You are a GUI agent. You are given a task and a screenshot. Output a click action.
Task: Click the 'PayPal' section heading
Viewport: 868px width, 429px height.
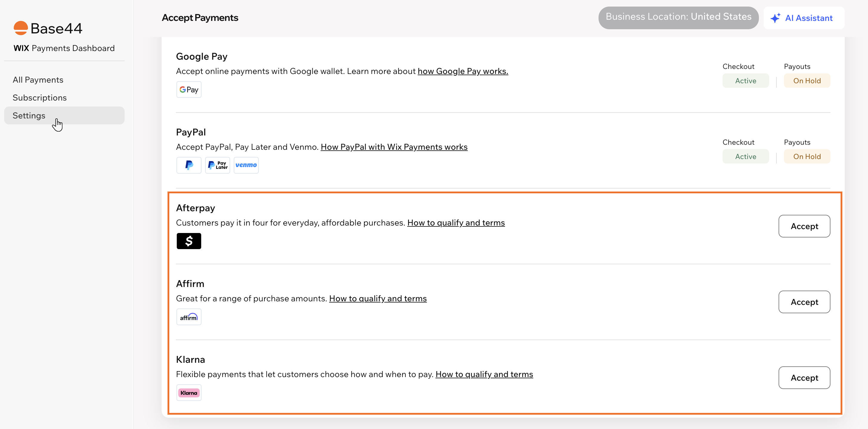pos(191,132)
